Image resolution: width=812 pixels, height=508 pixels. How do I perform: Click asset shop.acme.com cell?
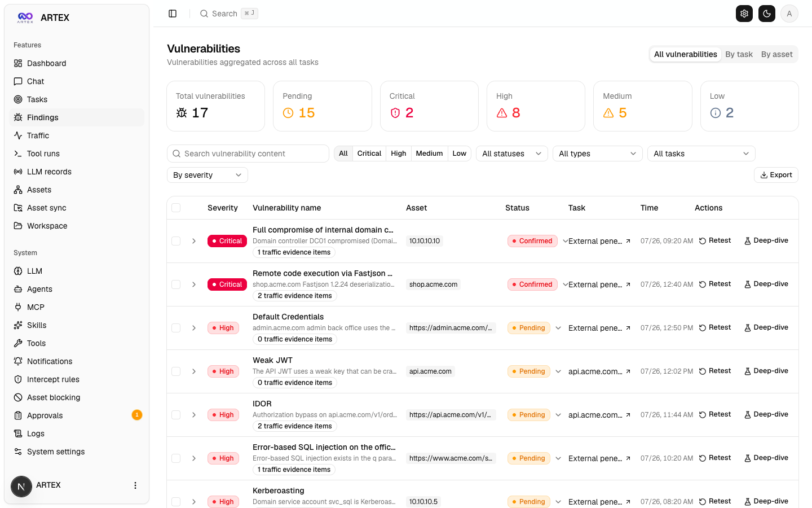point(433,284)
